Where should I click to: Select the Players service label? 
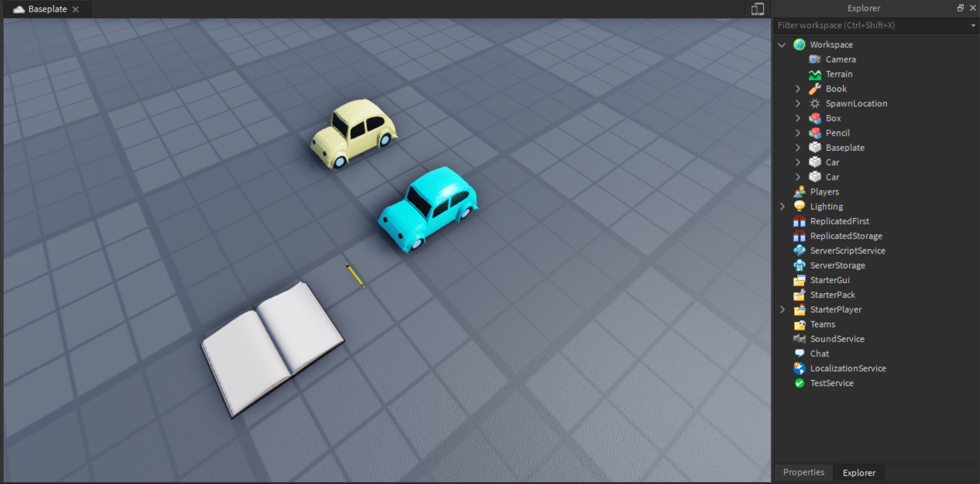(x=825, y=192)
